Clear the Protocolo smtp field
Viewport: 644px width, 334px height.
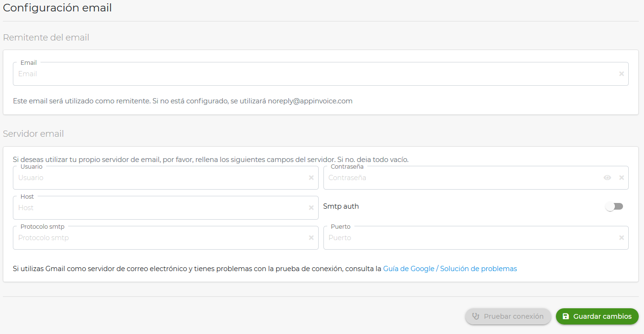(311, 238)
